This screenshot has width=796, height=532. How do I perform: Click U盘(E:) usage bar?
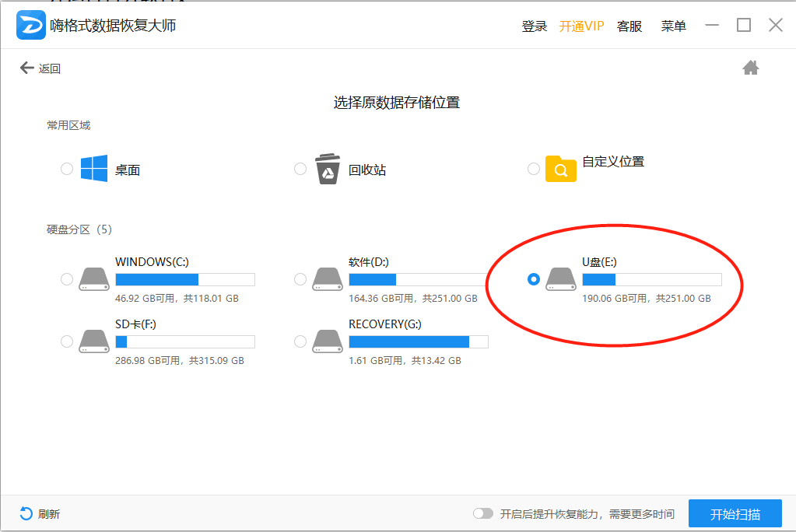click(x=652, y=280)
